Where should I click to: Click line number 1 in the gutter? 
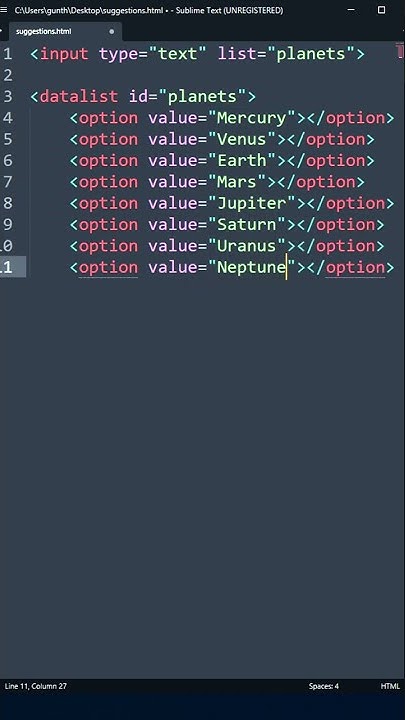point(8,54)
